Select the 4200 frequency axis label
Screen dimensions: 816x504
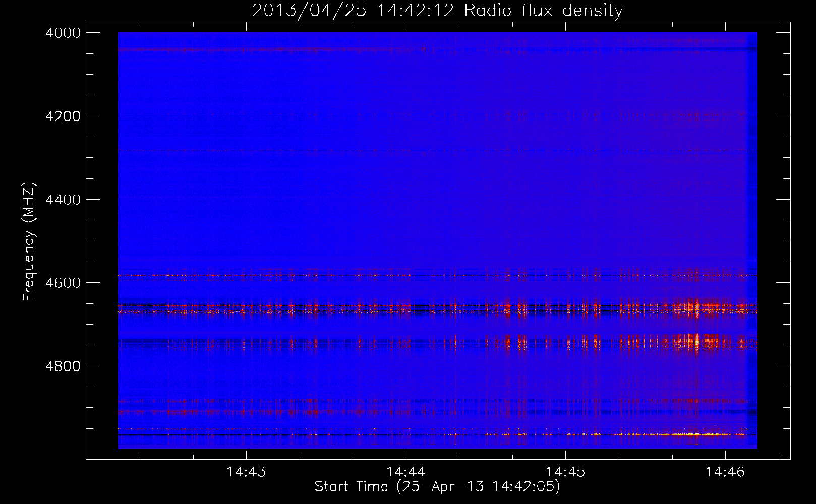(63, 116)
